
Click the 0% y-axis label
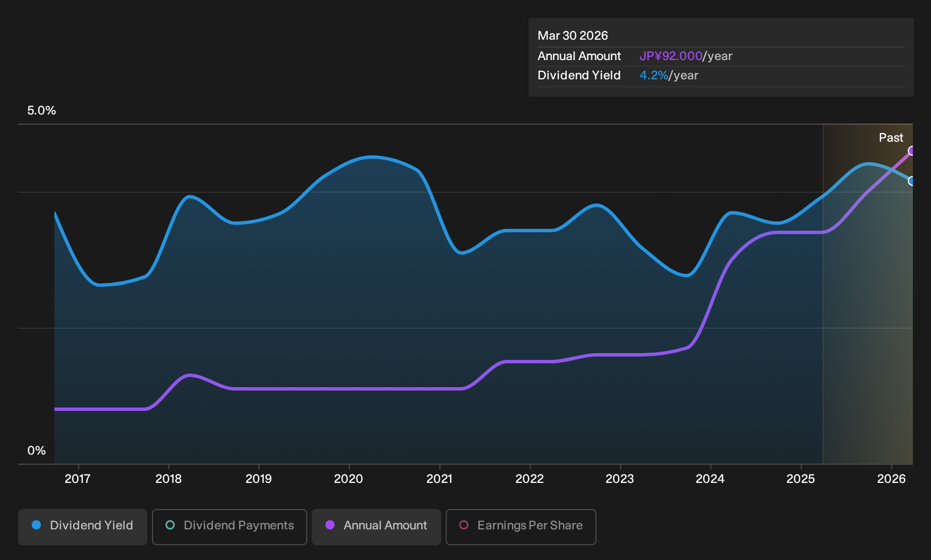pyautogui.click(x=36, y=451)
